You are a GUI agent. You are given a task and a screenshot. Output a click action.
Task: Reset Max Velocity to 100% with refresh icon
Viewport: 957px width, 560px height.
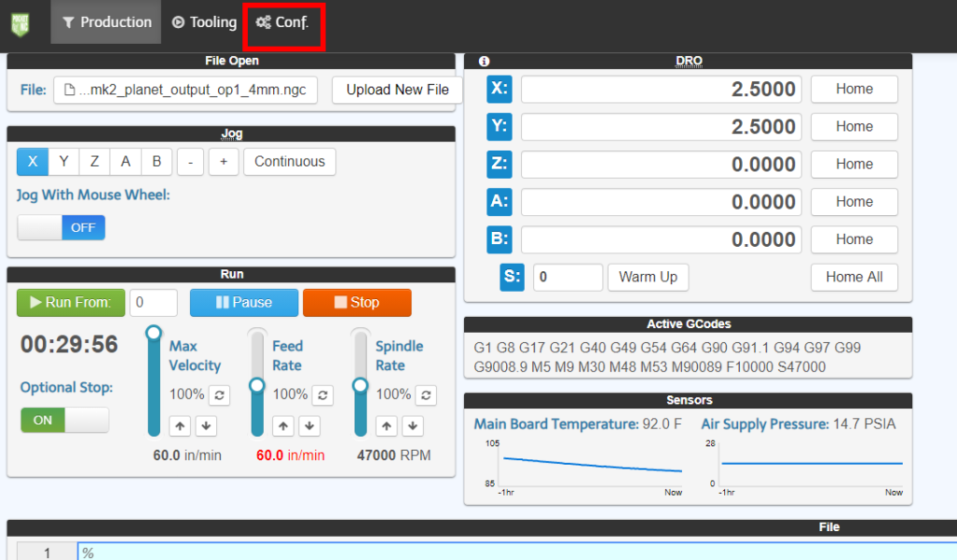[x=218, y=395]
